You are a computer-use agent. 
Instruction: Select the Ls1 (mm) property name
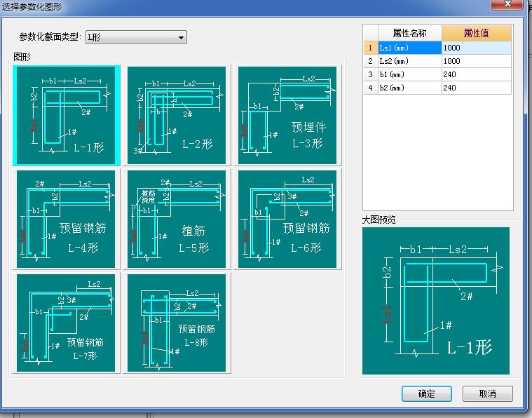(410, 48)
